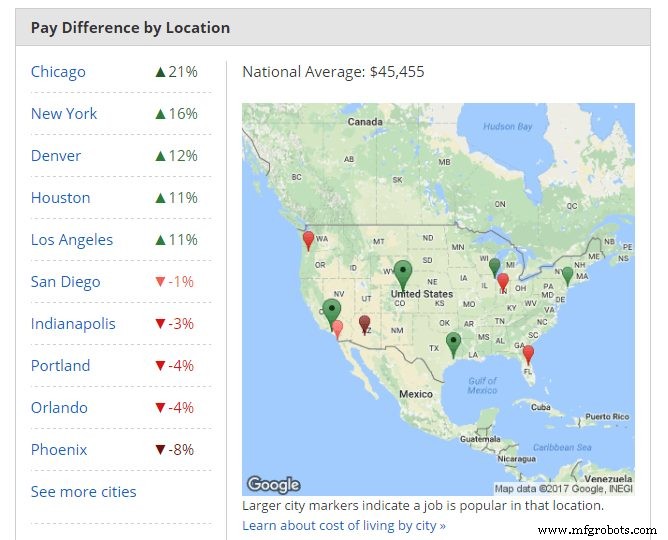Open the San Diego city link
Viewport: 668px width, 540px height.
click(x=65, y=282)
